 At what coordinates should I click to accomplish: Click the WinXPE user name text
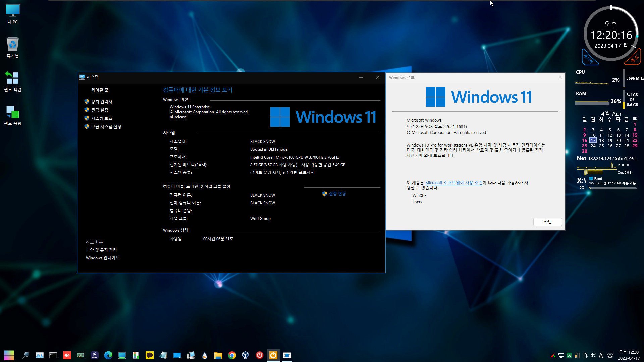pyautogui.click(x=419, y=196)
